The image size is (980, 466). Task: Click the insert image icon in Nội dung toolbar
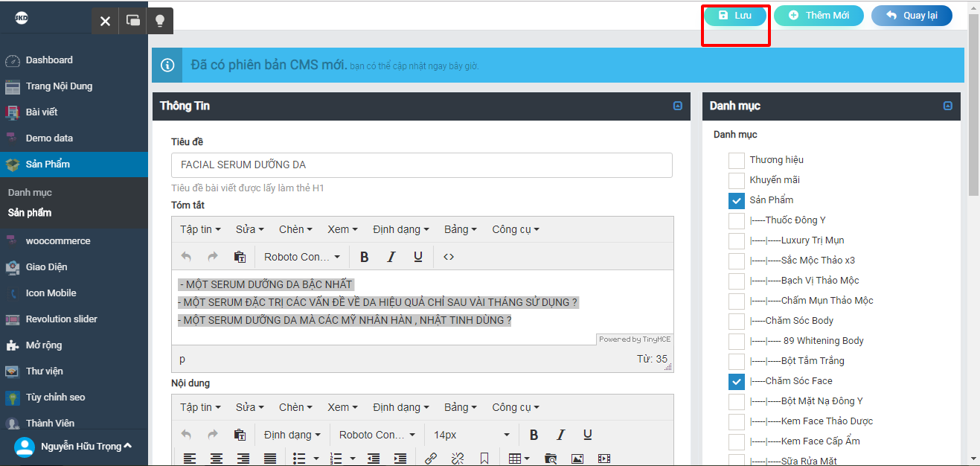click(x=577, y=459)
